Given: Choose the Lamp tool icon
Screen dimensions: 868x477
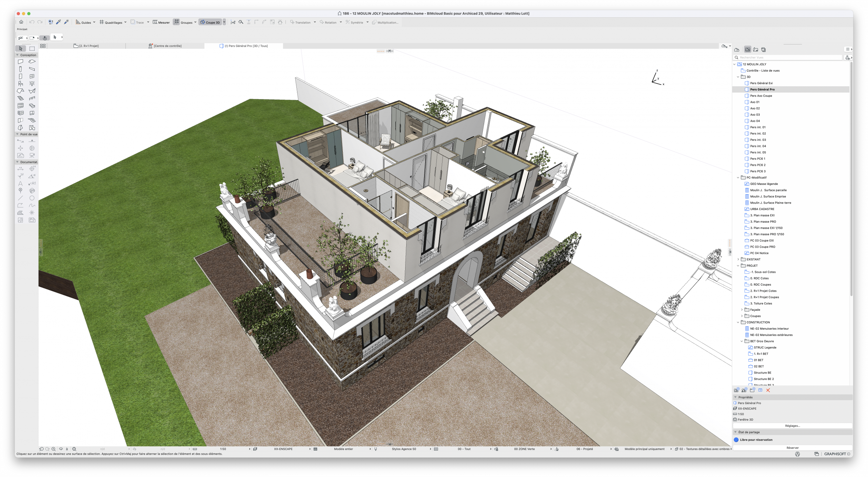Looking at the screenshot, I should 32,83.
